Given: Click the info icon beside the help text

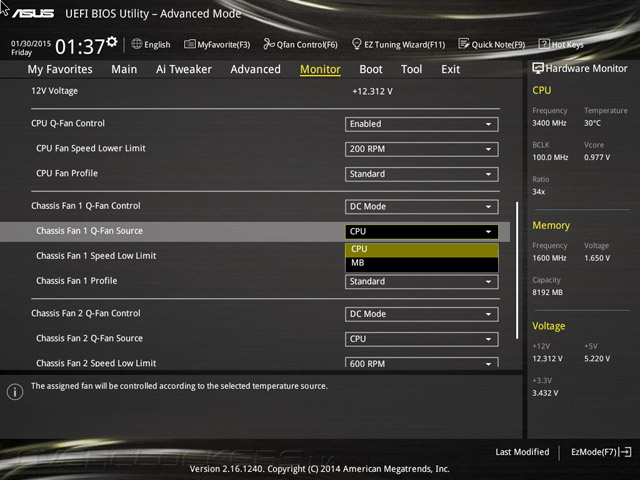Looking at the screenshot, I should point(15,392).
